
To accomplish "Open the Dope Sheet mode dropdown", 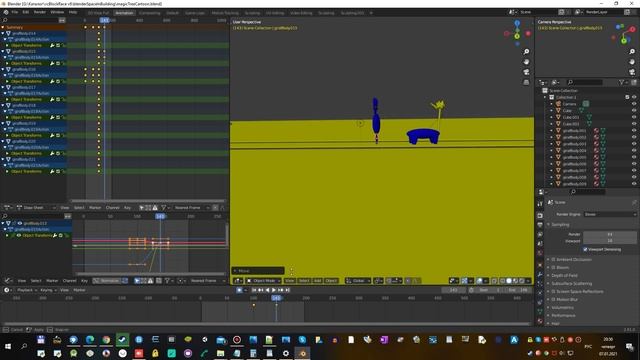I will click(x=36, y=207).
